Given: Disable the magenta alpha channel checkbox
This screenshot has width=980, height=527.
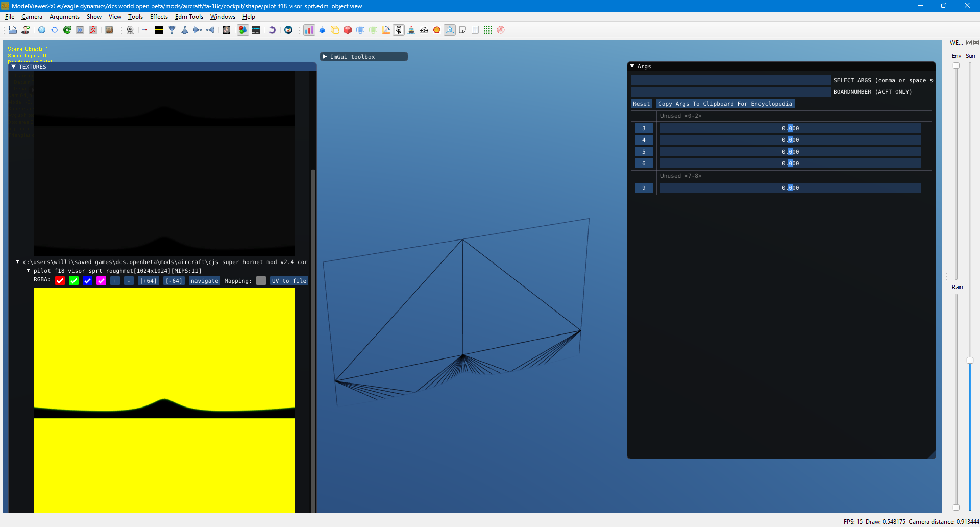Looking at the screenshot, I should [x=102, y=281].
